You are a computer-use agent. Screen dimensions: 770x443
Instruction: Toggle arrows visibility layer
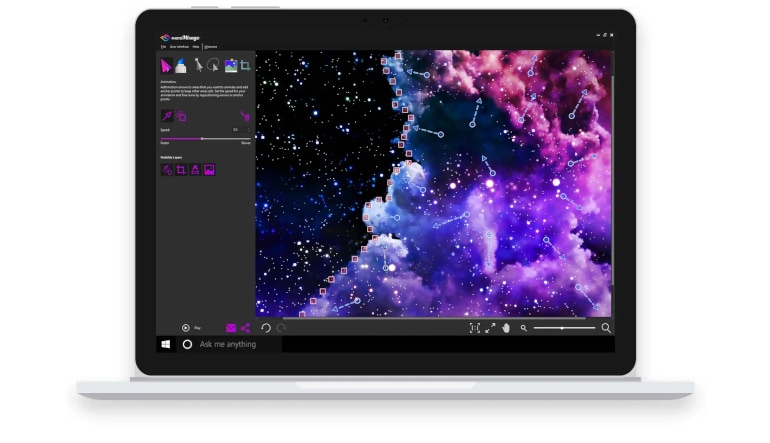pyautogui.click(x=167, y=170)
